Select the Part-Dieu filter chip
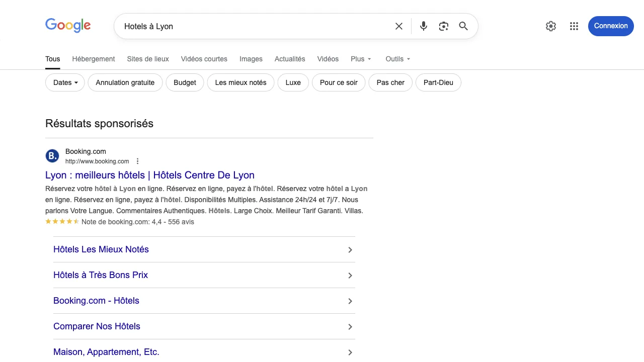The image size is (644, 362). click(x=438, y=82)
